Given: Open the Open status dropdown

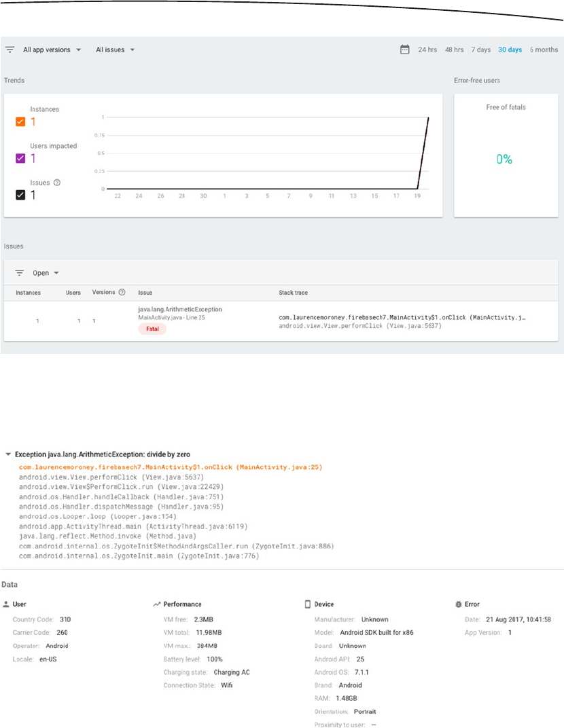Looking at the screenshot, I should tap(46, 273).
